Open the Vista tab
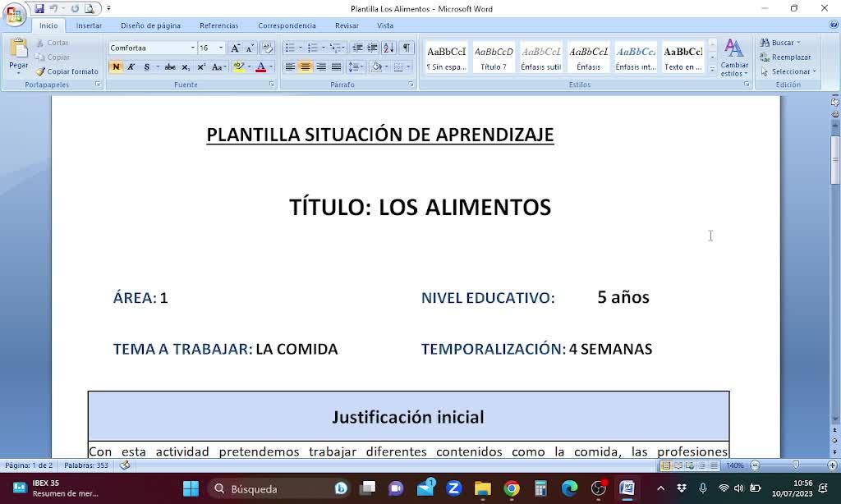841x504 pixels. pos(385,25)
